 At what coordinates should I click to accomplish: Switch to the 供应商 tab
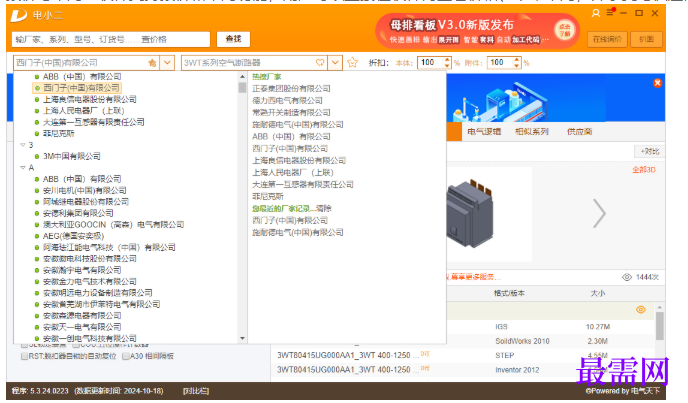click(579, 131)
